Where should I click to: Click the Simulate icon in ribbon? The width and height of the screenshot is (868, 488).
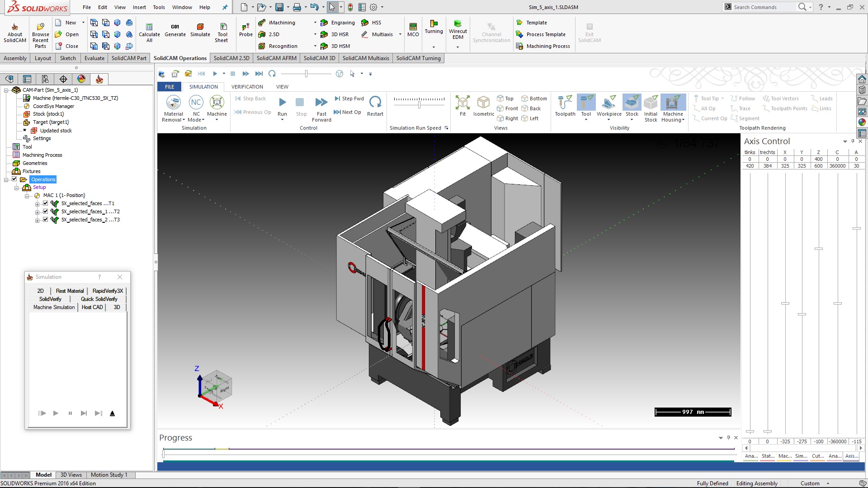pyautogui.click(x=200, y=30)
